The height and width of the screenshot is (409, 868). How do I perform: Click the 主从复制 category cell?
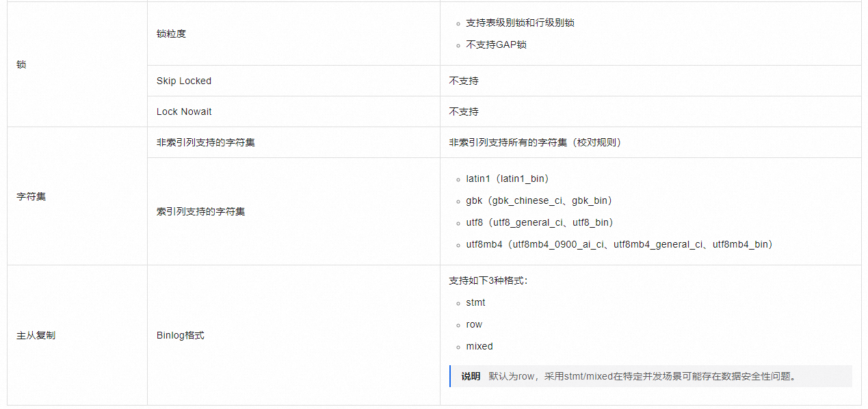pos(77,335)
